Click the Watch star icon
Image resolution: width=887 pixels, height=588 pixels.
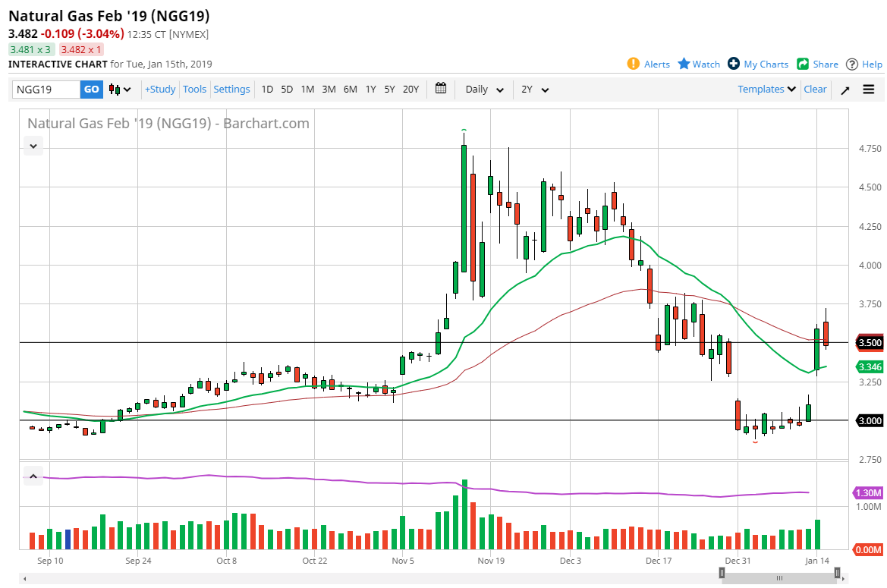pyautogui.click(x=684, y=64)
